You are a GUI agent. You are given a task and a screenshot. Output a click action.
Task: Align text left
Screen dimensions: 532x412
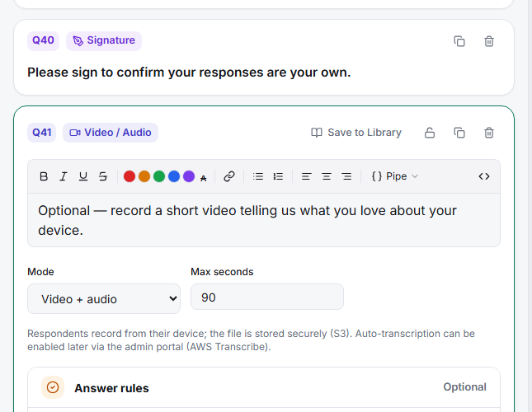pyautogui.click(x=306, y=176)
